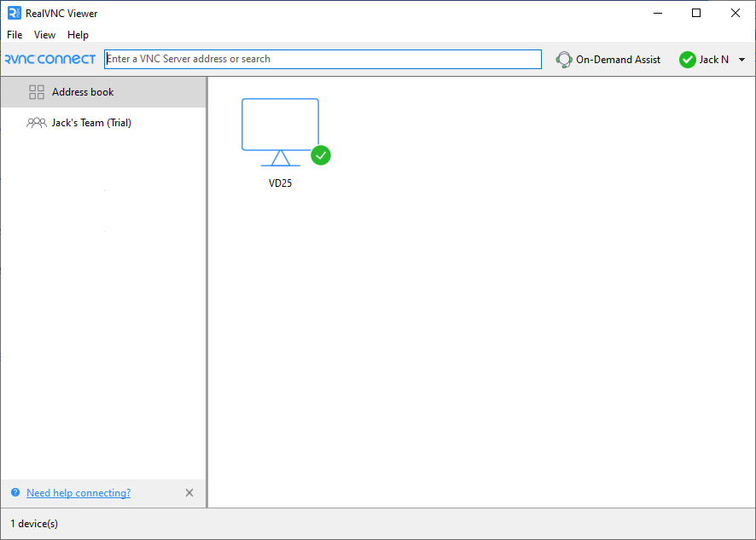Maximize the RealVNC Viewer window
756x540 pixels.
click(696, 13)
